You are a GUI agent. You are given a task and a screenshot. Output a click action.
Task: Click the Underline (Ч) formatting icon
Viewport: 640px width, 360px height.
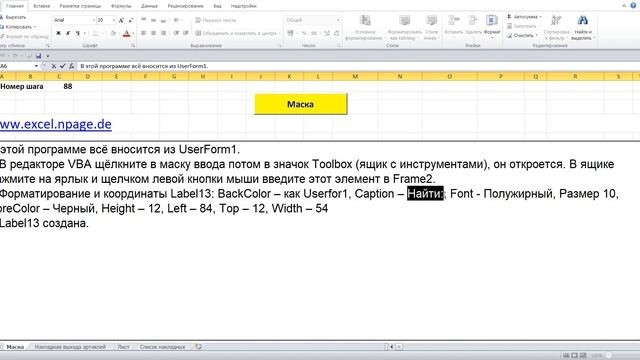click(x=78, y=33)
